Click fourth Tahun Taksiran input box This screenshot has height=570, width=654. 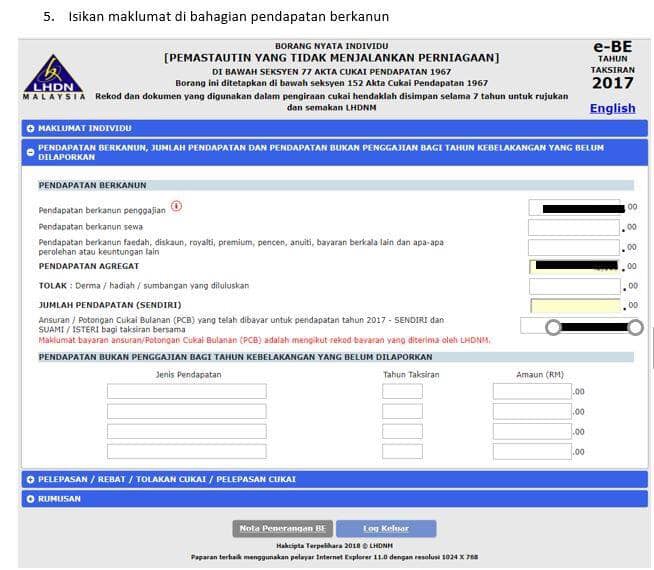tap(402, 451)
